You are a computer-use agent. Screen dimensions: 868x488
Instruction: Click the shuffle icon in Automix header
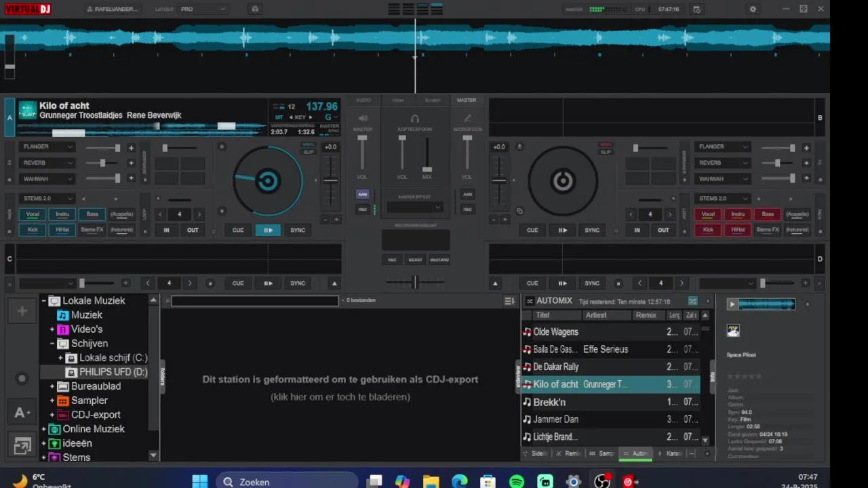coord(692,301)
